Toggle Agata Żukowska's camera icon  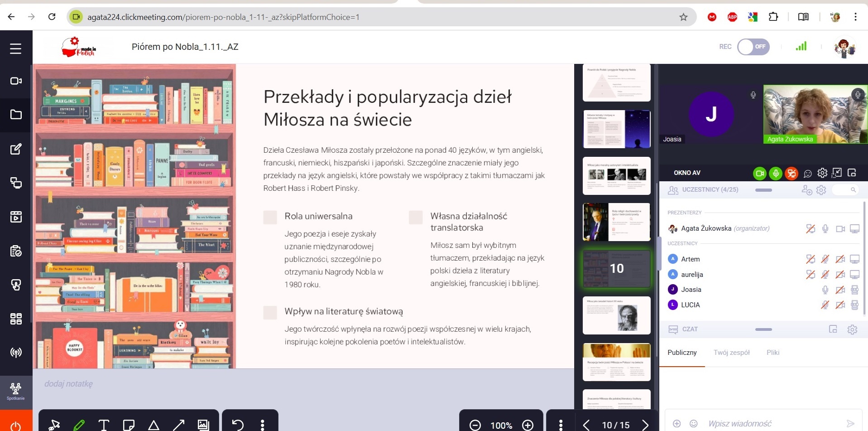(x=840, y=229)
